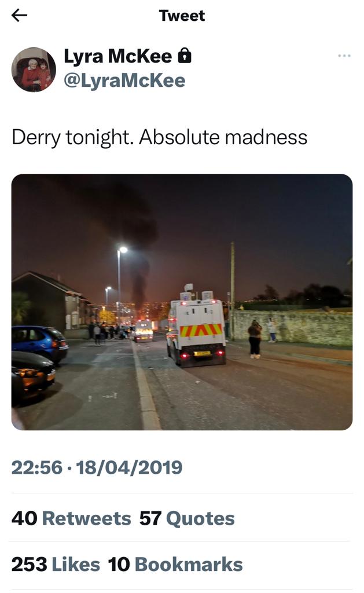View the 57 Quotes list
Screen dimensions: 364x593
[x=187, y=518]
